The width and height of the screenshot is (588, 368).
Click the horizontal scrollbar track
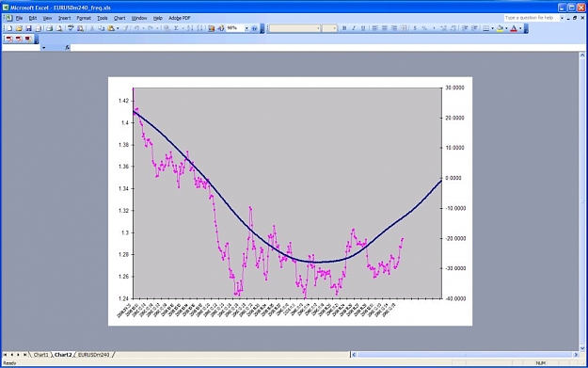(464, 355)
